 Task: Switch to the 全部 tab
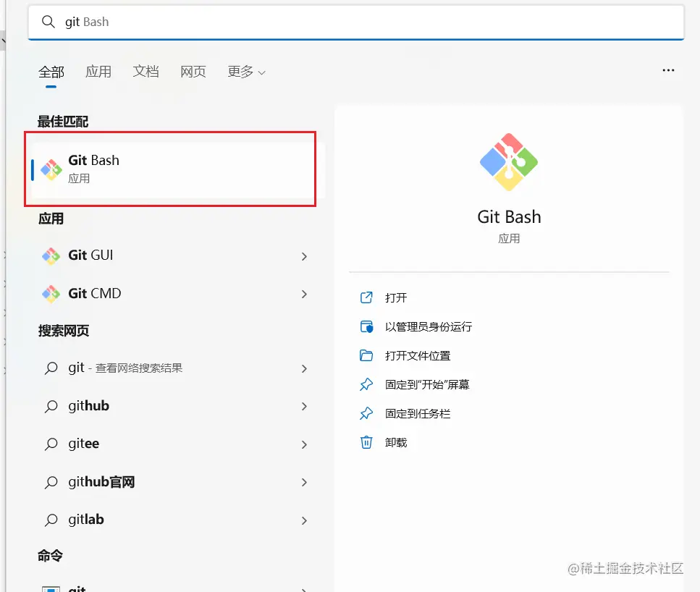pyautogui.click(x=51, y=72)
